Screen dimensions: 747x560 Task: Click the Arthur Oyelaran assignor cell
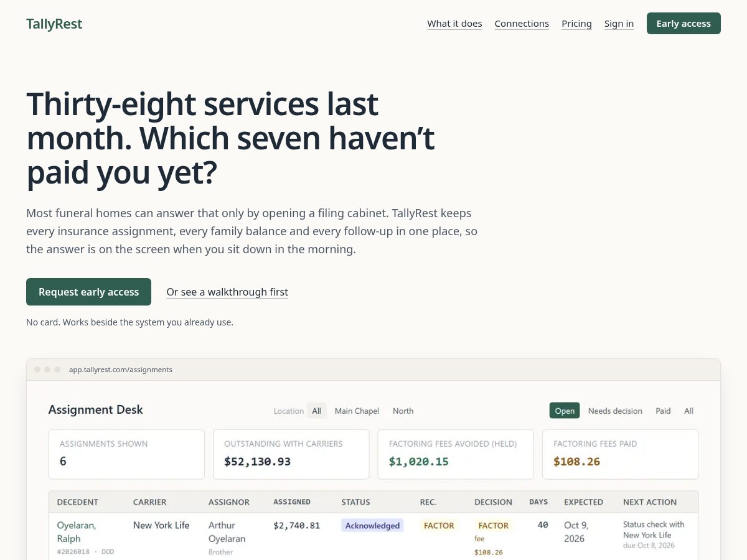point(227,532)
